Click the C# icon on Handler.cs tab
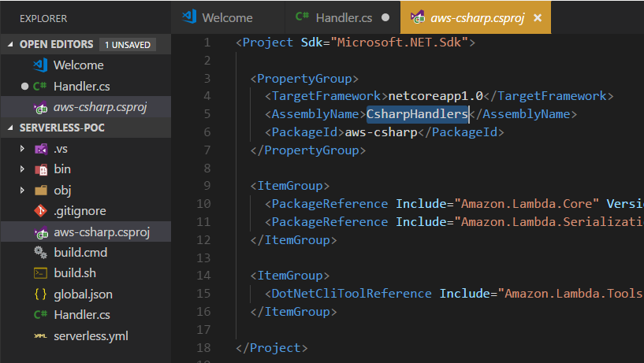This screenshot has height=363, width=644. pyautogui.click(x=302, y=17)
